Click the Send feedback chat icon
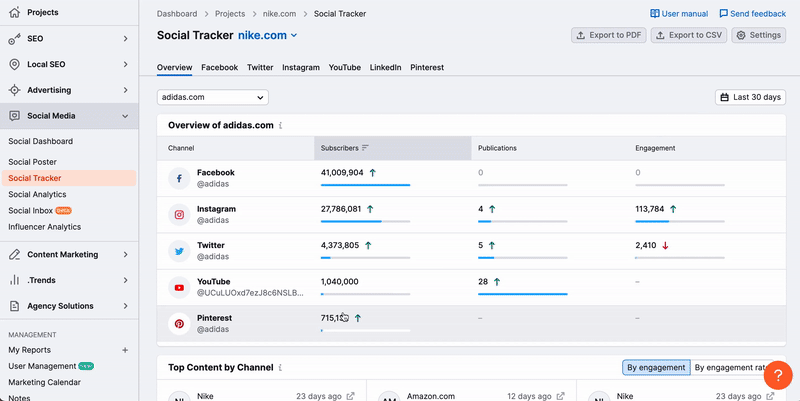 [723, 14]
